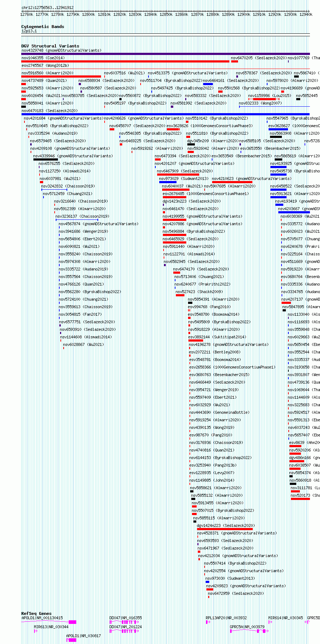320x644 pixels.
Task: Open variant nsv6470183 (Sedlazeck2020)
Action: click(50, 111)
